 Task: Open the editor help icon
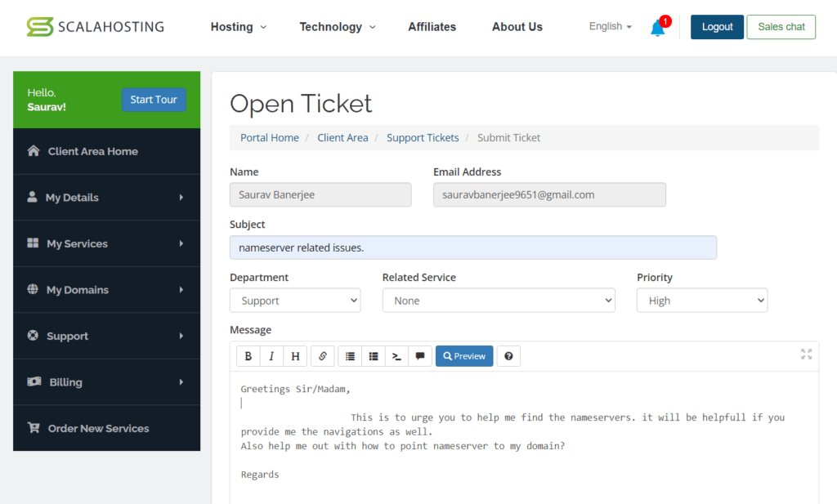(x=508, y=355)
